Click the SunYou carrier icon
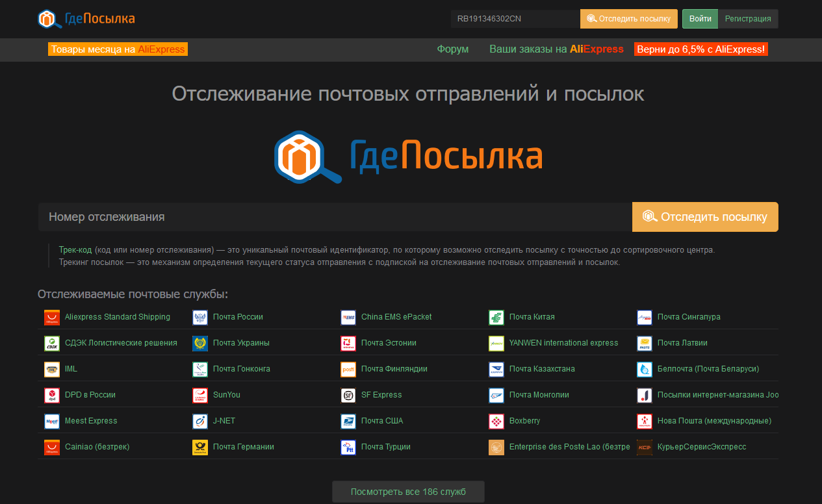 click(200, 396)
